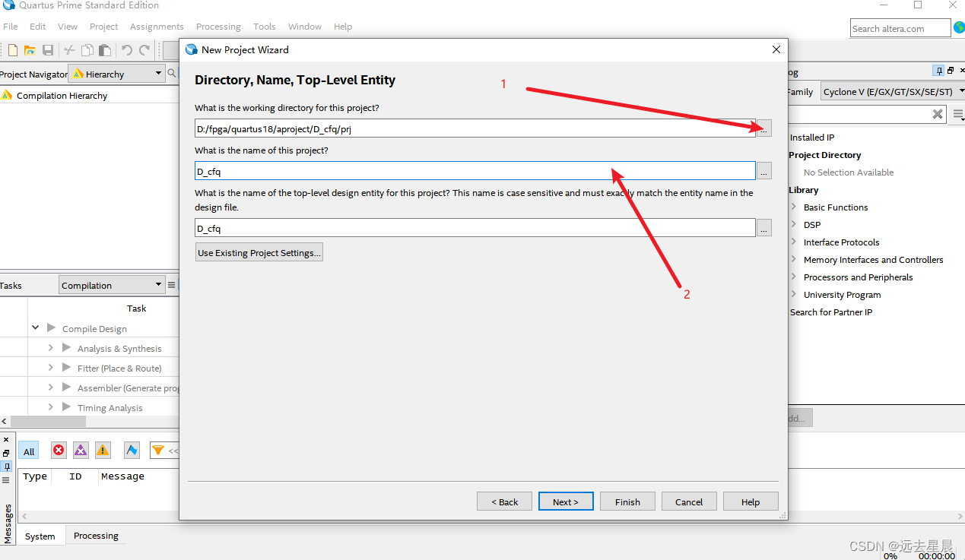Click the Back button in the wizard

point(504,501)
